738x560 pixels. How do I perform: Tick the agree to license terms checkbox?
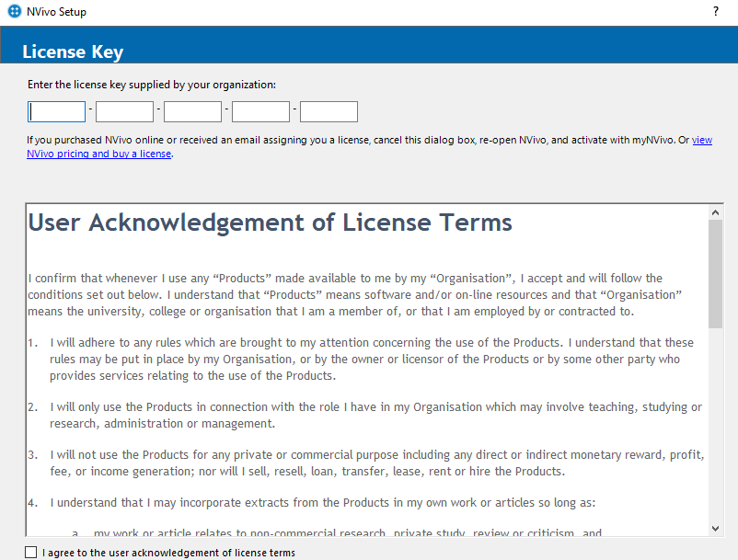(30, 553)
